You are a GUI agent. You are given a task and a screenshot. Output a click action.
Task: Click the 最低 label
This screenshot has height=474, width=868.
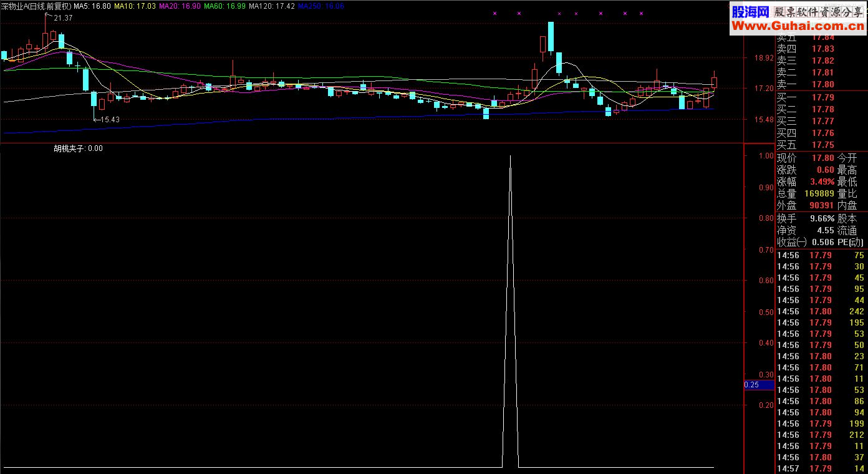click(x=847, y=182)
